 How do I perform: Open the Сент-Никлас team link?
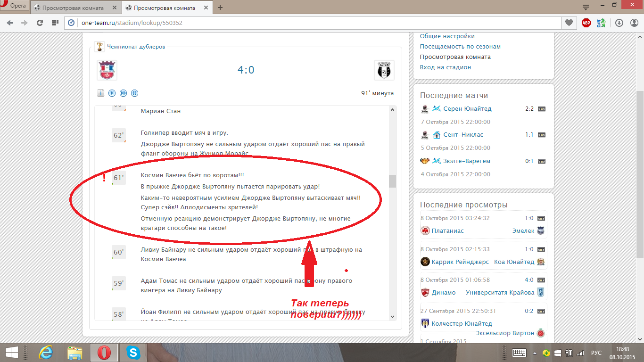[x=463, y=135]
